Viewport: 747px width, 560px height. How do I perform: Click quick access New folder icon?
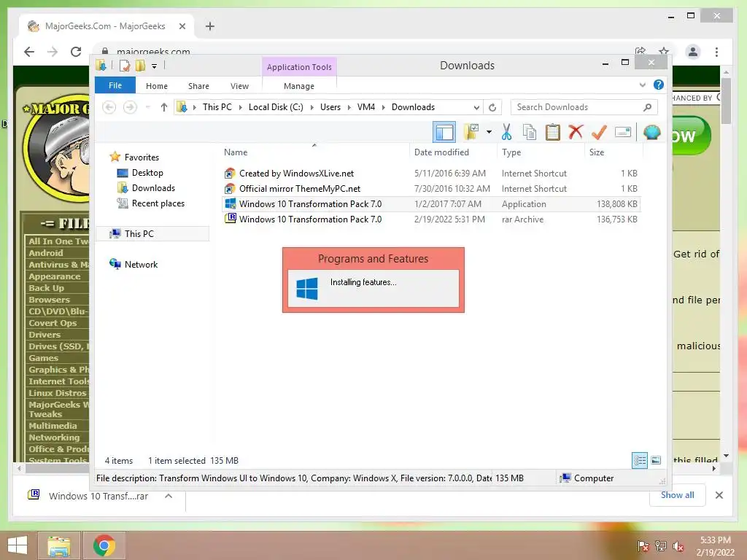tap(140, 66)
